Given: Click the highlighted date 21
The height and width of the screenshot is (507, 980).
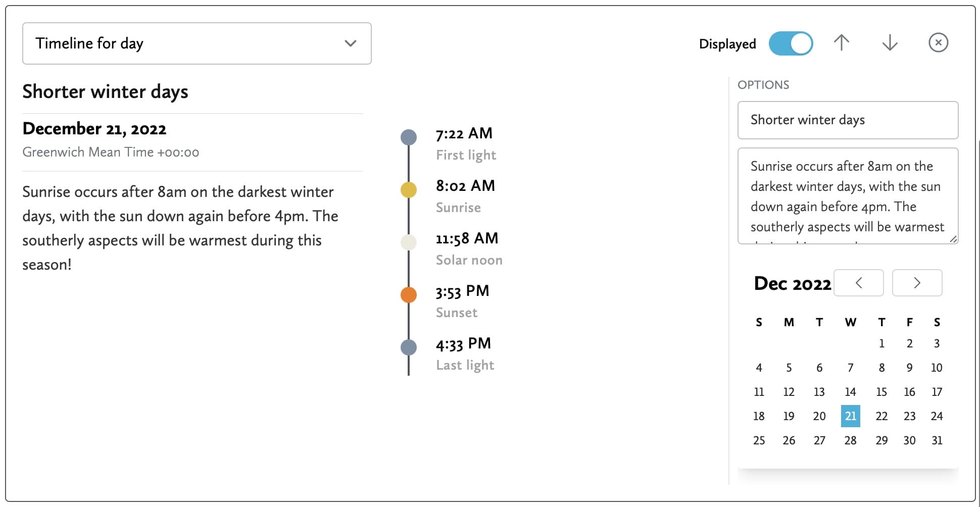Looking at the screenshot, I should (850, 416).
